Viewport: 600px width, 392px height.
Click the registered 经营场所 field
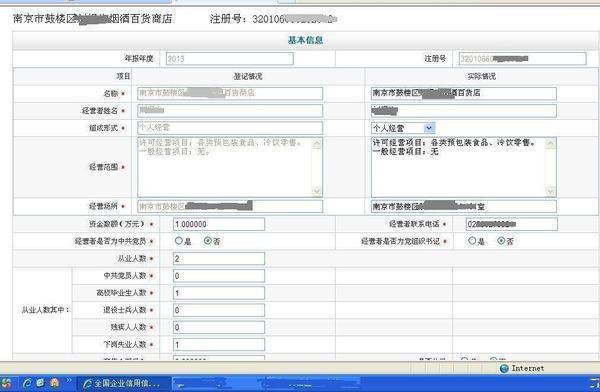(x=230, y=206)
